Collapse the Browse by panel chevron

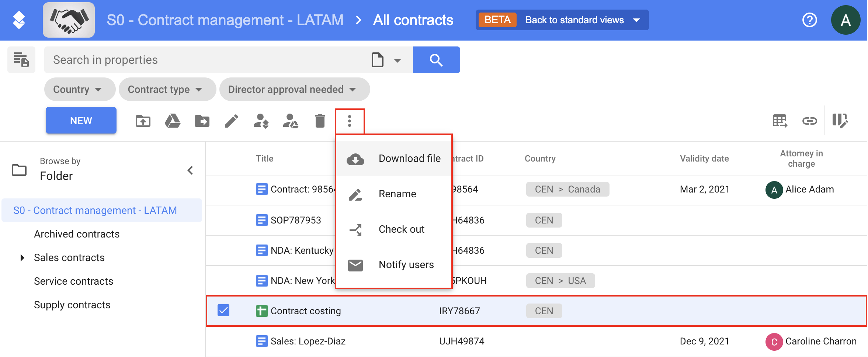click(x=190, y=170)
